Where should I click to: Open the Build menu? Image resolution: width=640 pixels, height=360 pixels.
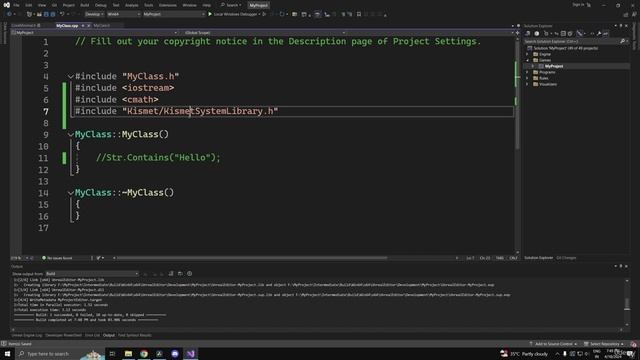(x=84, y=5)
